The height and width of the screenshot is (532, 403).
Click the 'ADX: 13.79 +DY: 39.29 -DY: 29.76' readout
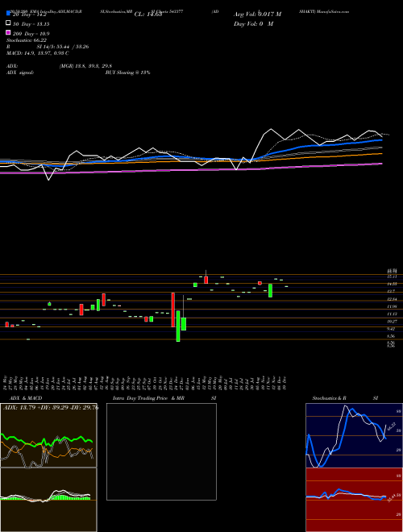(50, 408)
